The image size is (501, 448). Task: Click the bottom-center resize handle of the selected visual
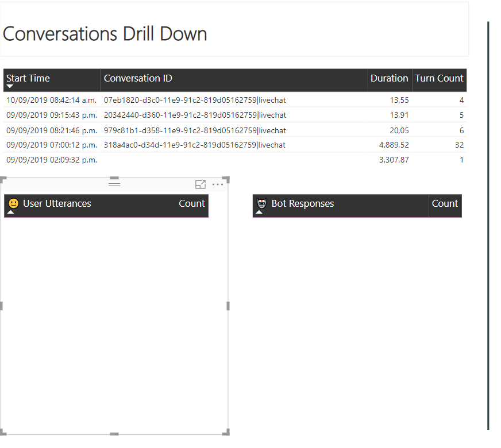pyautogui.click(x=114, y=434)
